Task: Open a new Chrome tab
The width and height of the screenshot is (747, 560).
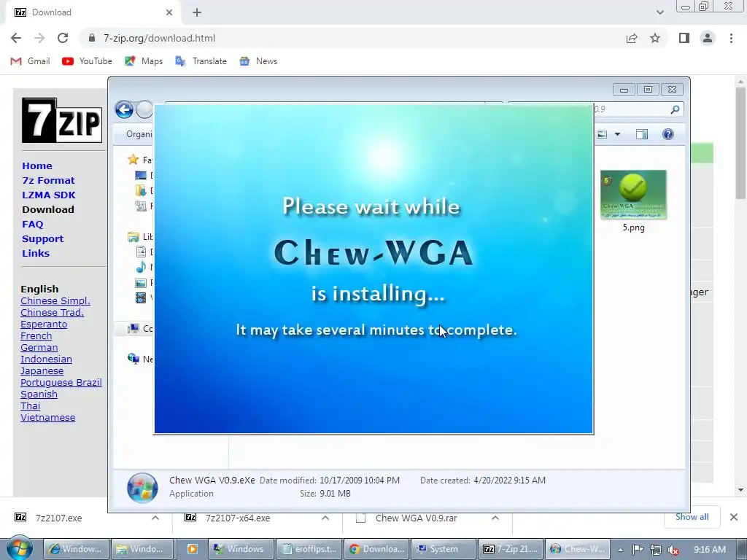Action: pos(197,12)
